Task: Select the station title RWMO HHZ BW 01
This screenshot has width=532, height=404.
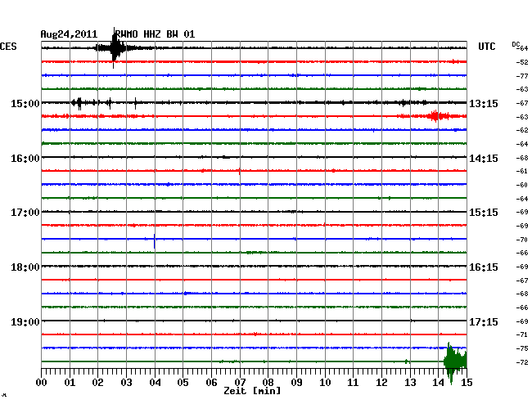Action: coord(155,34)
